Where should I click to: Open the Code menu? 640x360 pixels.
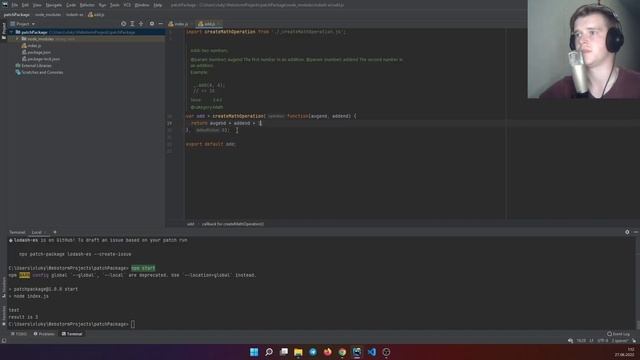coord(71,5)
